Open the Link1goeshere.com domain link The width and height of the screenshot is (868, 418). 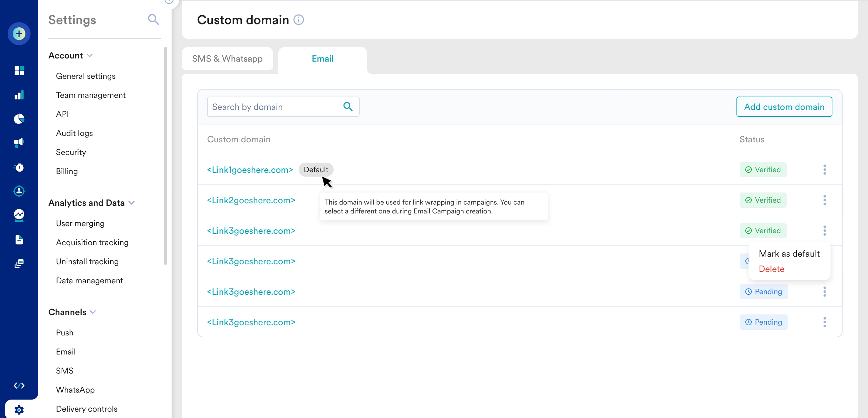click(x=250, y=169)
